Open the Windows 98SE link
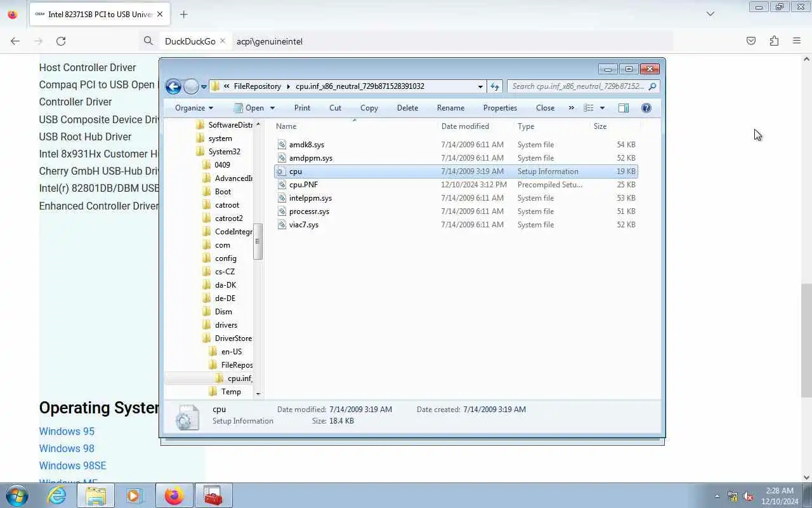 [72, 465]
